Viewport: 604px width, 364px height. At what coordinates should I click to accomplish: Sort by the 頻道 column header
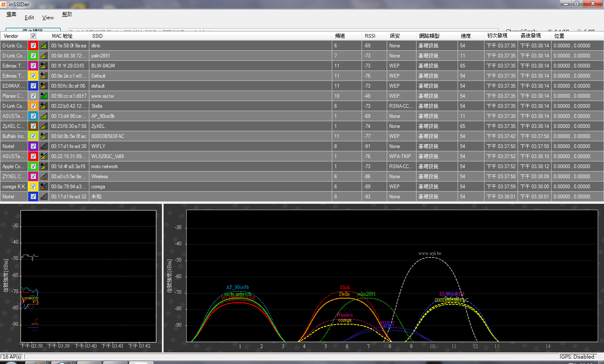pyautogui.click(x=347, y=36)
